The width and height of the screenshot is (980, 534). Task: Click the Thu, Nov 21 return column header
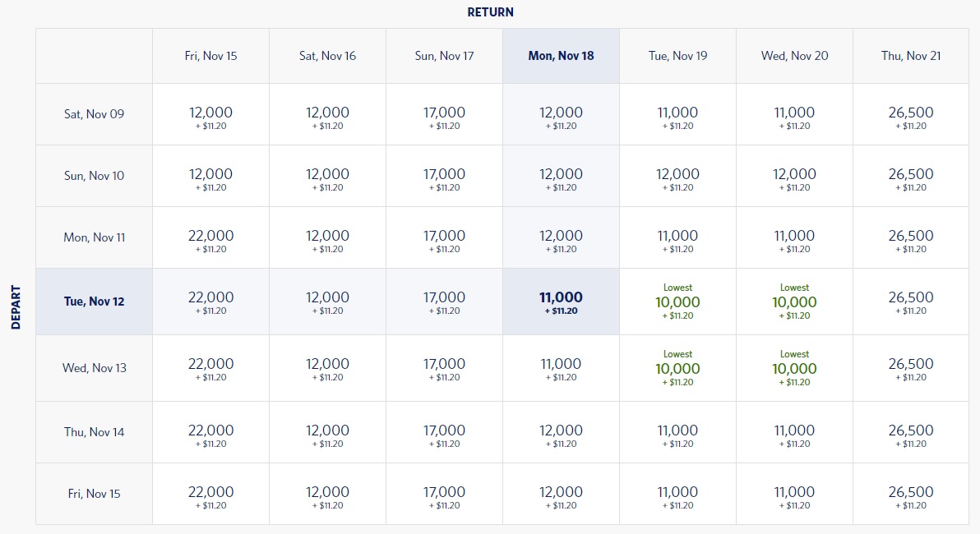[x=911, y=56]
